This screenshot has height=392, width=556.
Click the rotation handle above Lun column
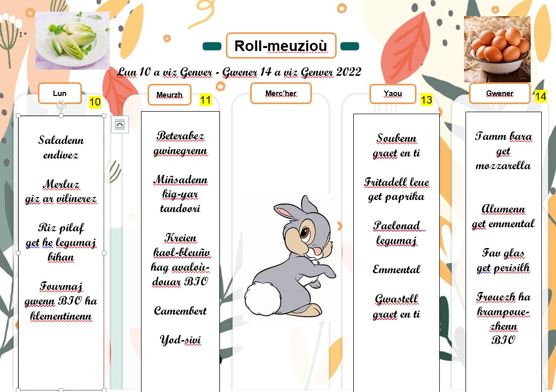click(x=61, y=105)
